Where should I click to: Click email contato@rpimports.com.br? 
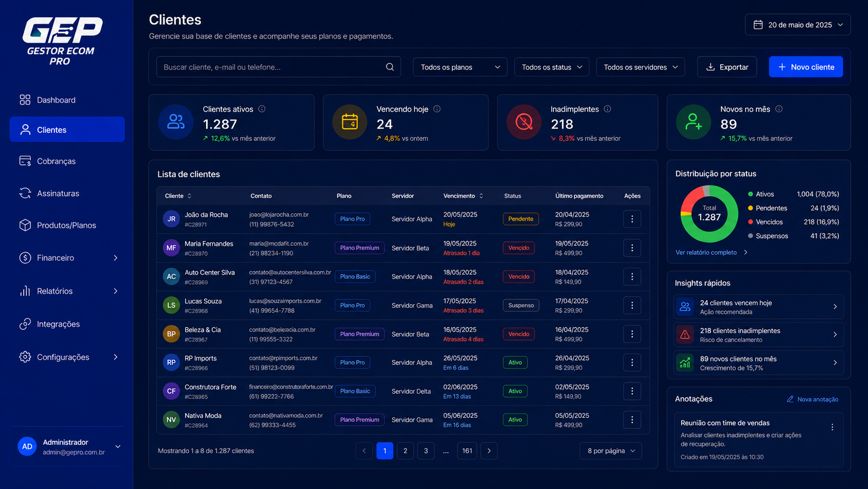(283, 358)
